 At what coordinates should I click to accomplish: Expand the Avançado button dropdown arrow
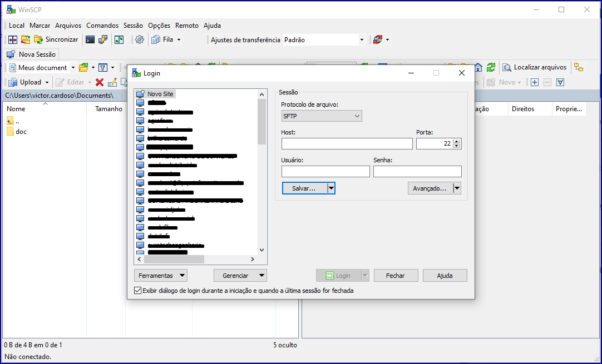[x=457, y=188]
